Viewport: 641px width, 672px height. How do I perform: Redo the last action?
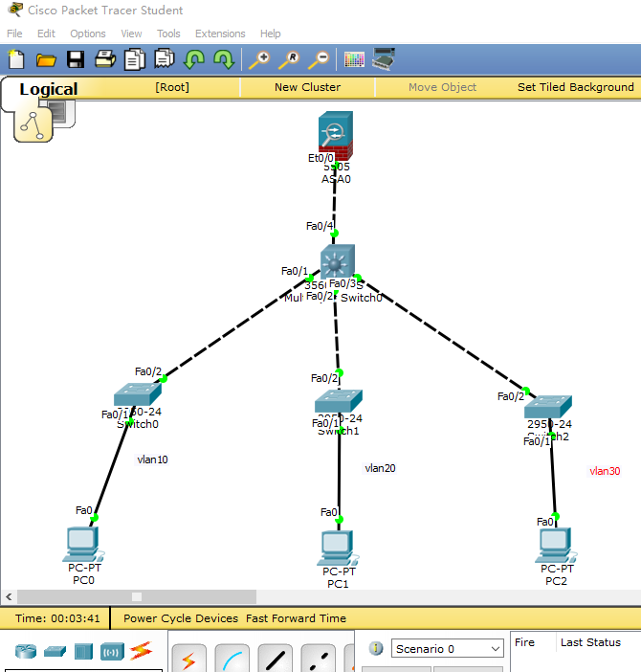click(224, 59)
